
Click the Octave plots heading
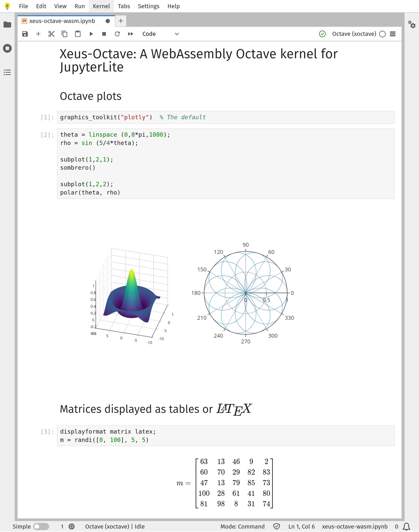pyautogui.click(x=91, y=96)
